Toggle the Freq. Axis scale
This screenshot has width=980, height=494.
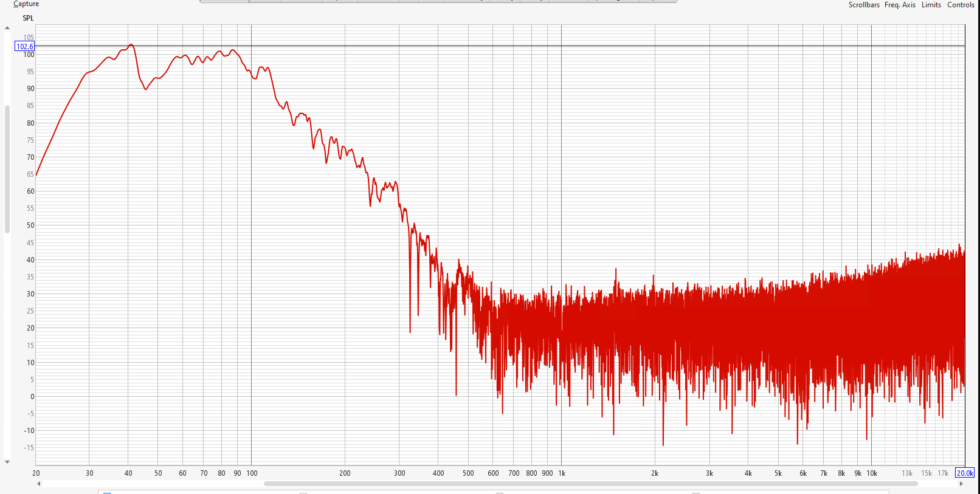[900, 5]
